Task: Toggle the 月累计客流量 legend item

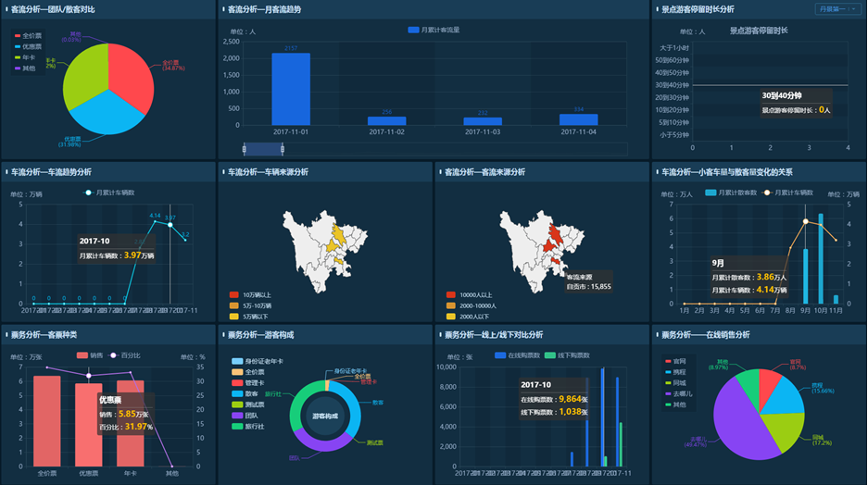Action: [434, 30]
